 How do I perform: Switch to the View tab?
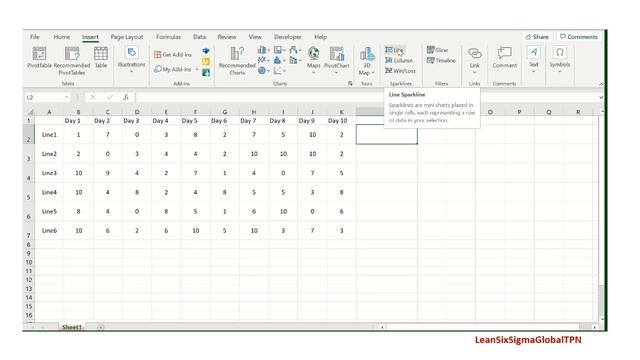click(255, 37)
